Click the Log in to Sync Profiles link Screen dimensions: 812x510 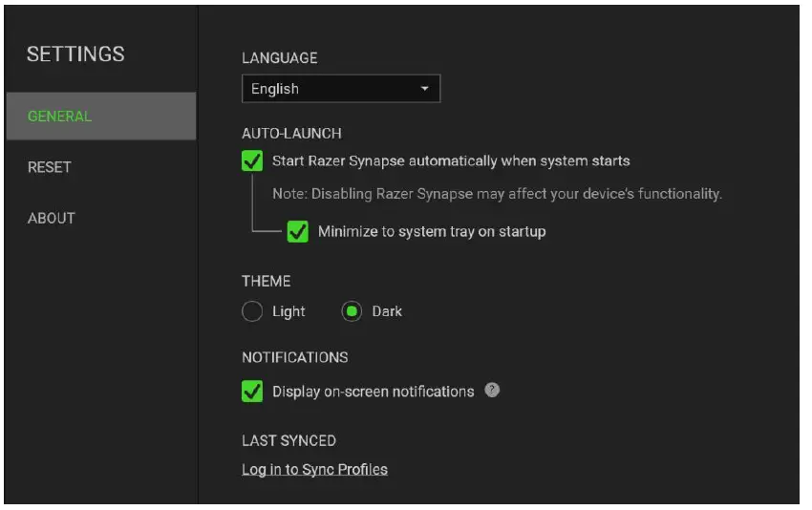click(x=314, y=469)
